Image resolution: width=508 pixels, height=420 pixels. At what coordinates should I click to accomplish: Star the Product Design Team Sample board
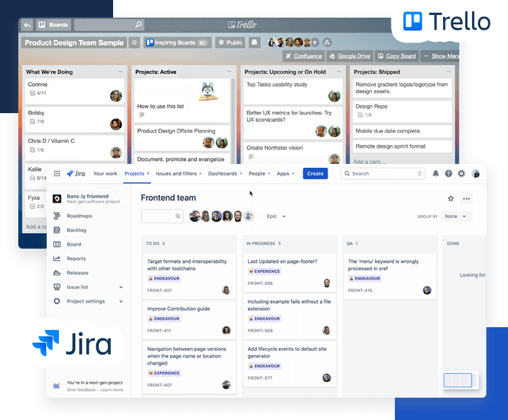pos(135,43)
